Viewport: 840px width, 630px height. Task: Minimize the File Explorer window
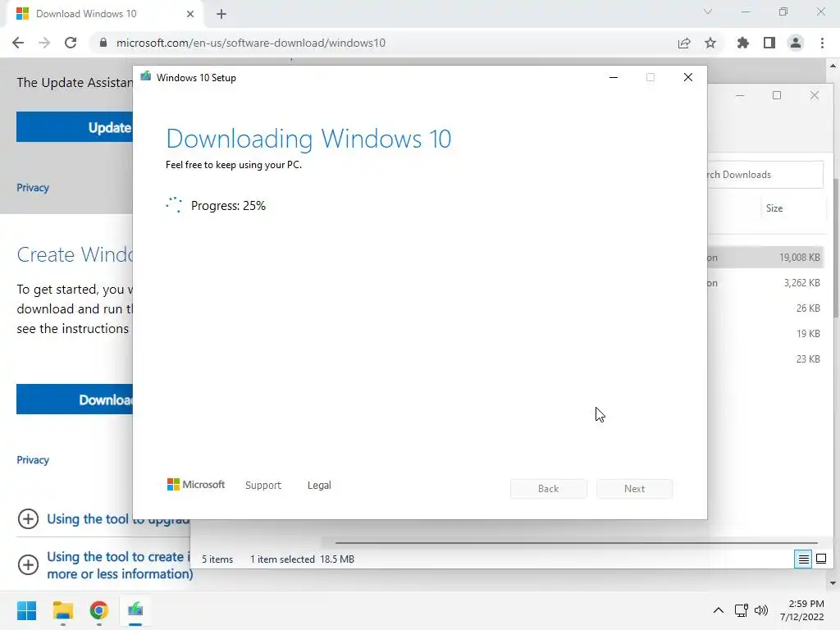(x=740, y=95)
